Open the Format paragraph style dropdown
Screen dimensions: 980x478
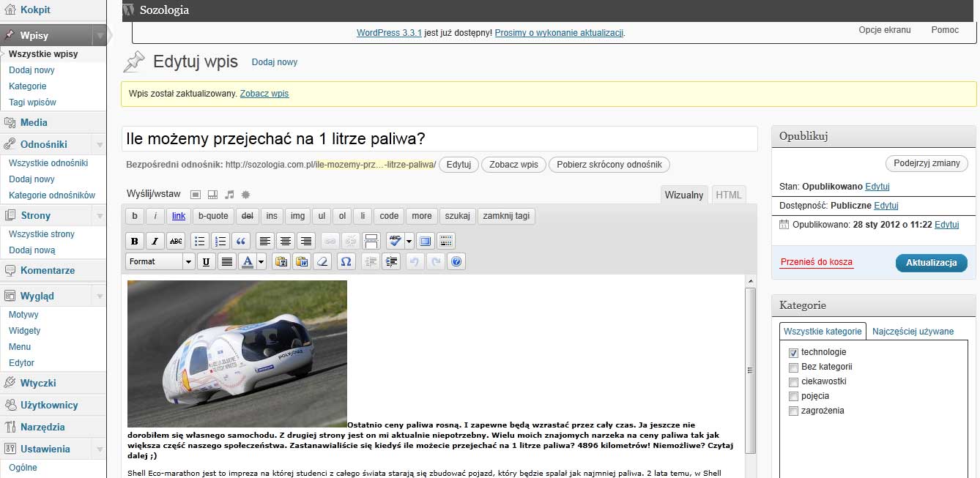tap(160, 261)
